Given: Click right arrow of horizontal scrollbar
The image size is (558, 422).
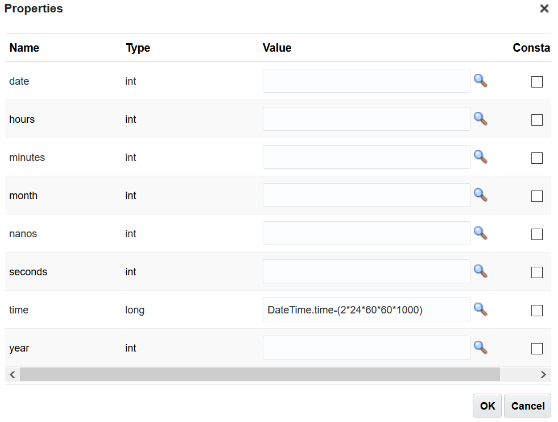Looking at the screenshot, I should coord(543,374).
